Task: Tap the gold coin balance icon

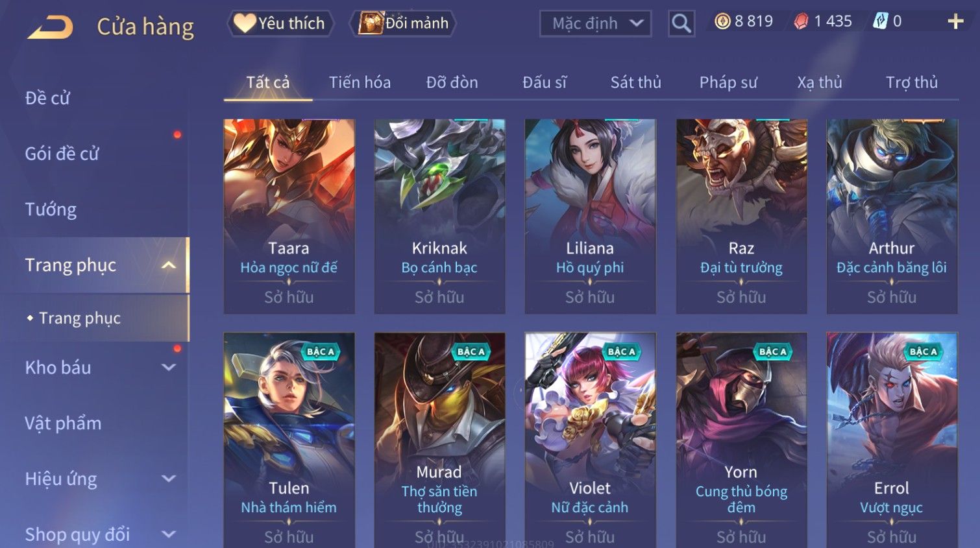Action: (x=722, y=21)
